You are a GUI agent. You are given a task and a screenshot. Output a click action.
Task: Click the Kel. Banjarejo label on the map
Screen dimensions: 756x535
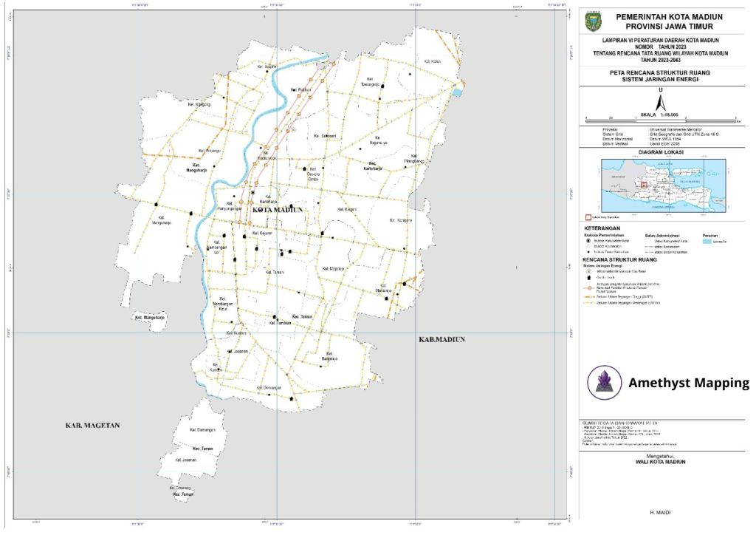pos(329,359)
